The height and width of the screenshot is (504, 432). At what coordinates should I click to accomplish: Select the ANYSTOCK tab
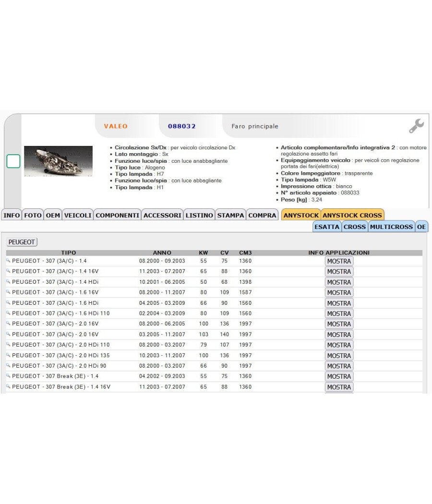click(301, 215)
